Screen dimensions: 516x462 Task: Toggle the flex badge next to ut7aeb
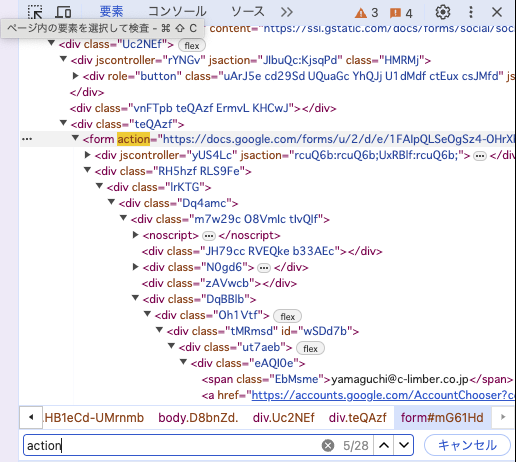[x=310, y=348]
